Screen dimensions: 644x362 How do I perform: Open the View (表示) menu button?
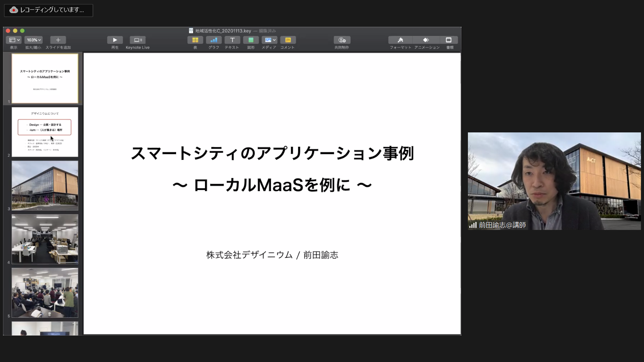point(14,40)
